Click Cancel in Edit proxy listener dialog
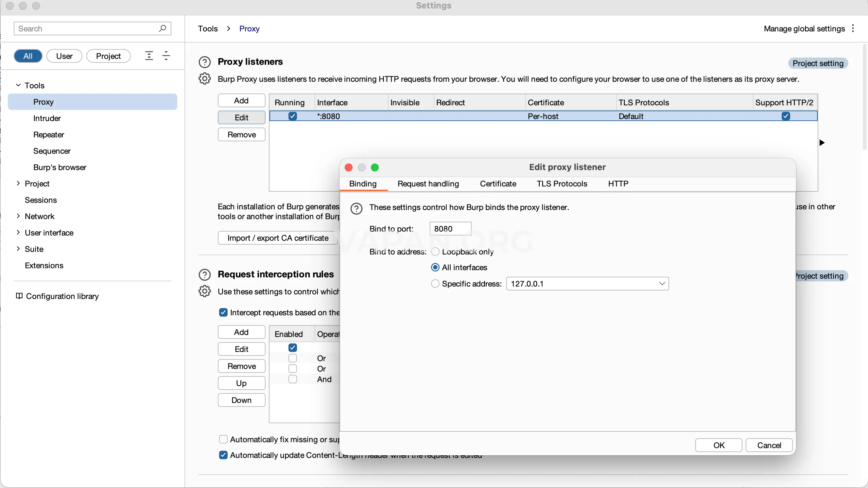This screenshot has height=488, width=868. (769, 445)
